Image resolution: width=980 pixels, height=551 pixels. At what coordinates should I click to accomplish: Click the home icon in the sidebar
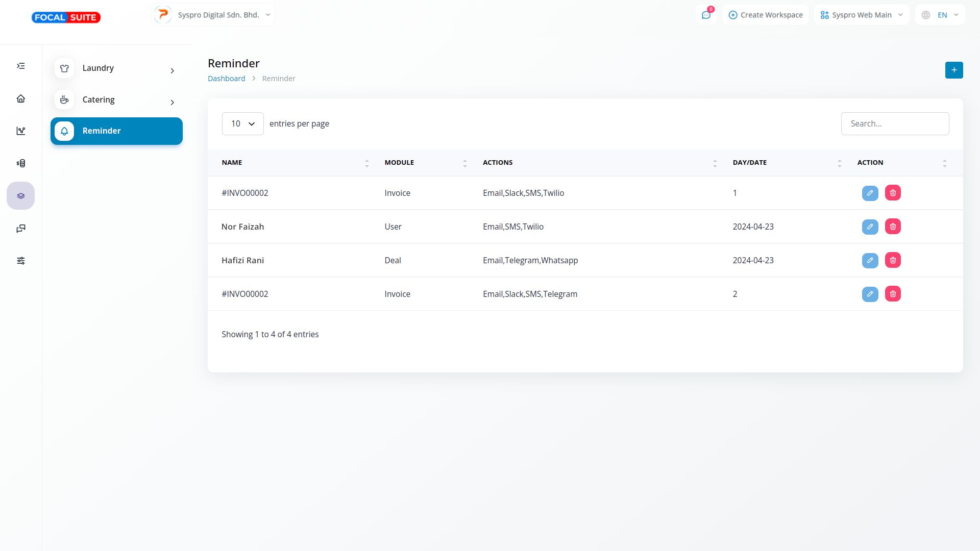point(21,98)
